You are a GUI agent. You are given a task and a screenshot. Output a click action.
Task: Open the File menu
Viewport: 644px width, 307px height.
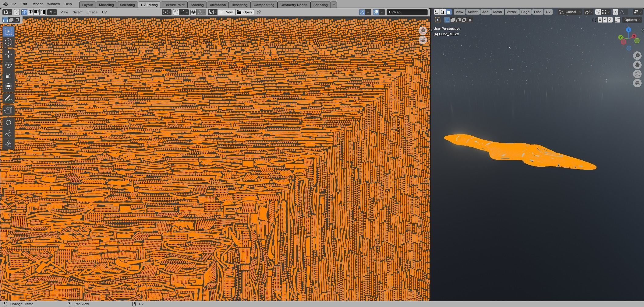[13, 4]
